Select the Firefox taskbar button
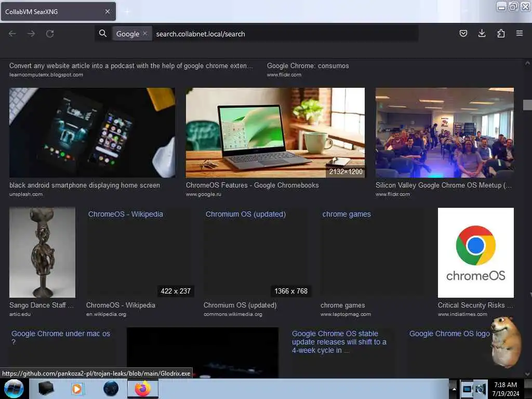 (x=143, y=389)
